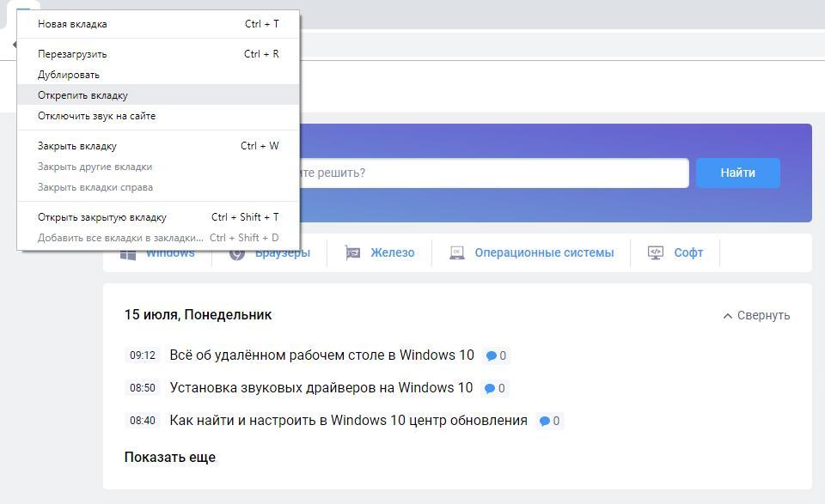Open the "Софт" category link
Viewport: 825px width, 504px height.
click(688, 252)
